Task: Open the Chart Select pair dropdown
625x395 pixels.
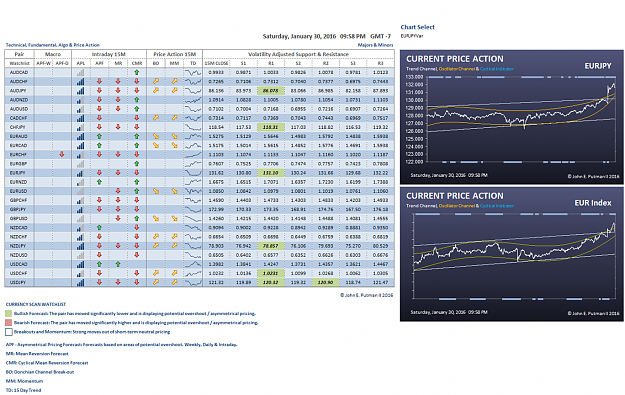Action: tap(412, 36)
